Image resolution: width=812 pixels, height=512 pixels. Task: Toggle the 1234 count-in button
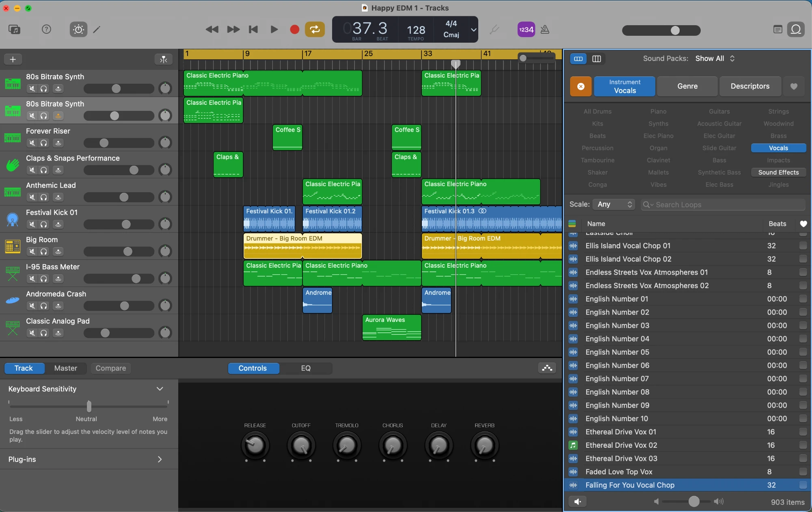click(526, 29)
